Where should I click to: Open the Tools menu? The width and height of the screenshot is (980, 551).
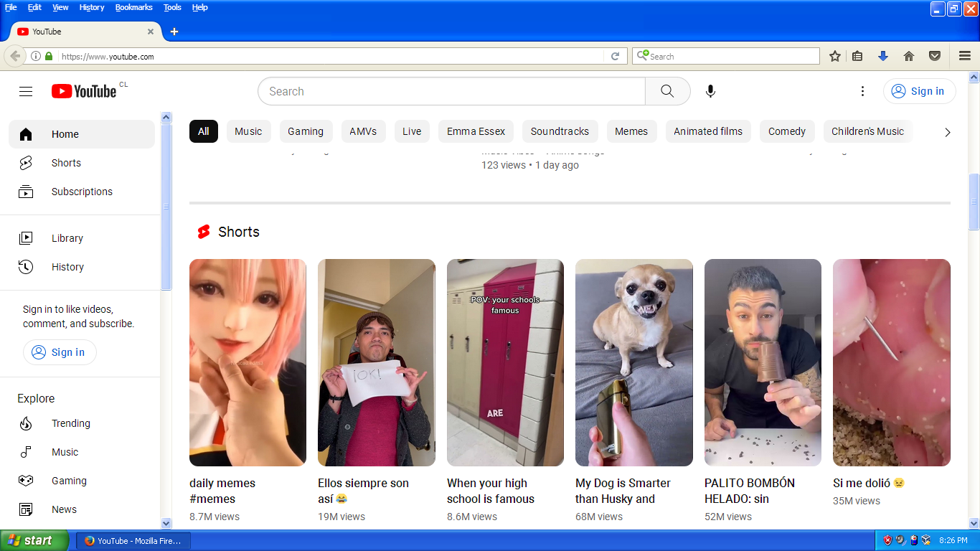click(172, 7)
